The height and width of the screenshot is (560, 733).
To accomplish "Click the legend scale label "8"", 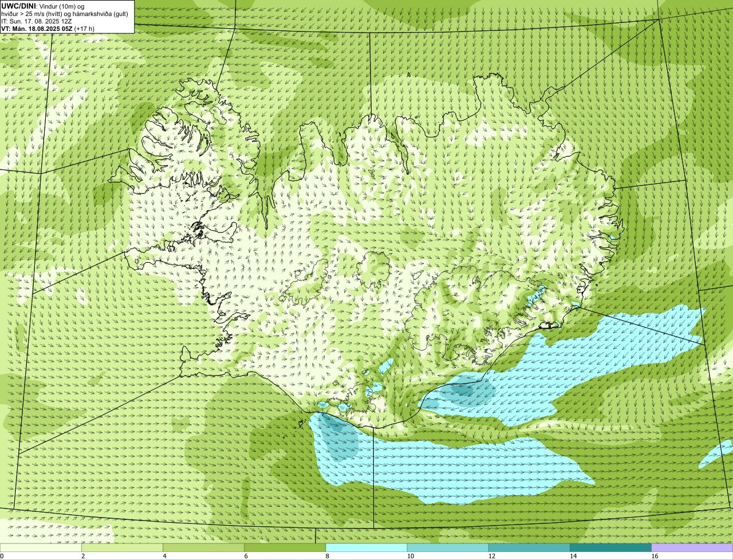I will pyautogui.click(x=327, y=556).
